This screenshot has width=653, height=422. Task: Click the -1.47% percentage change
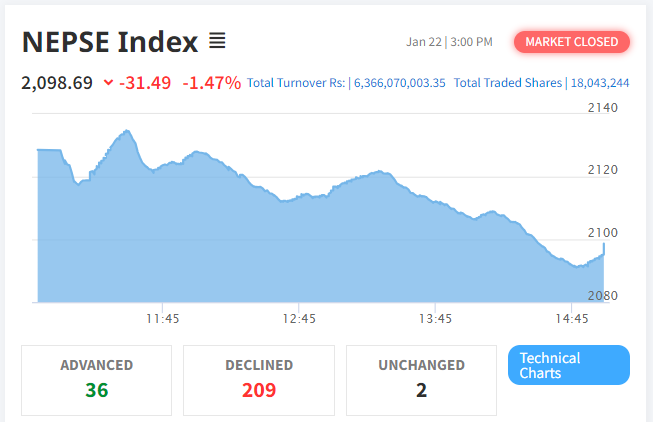(212, 83)
